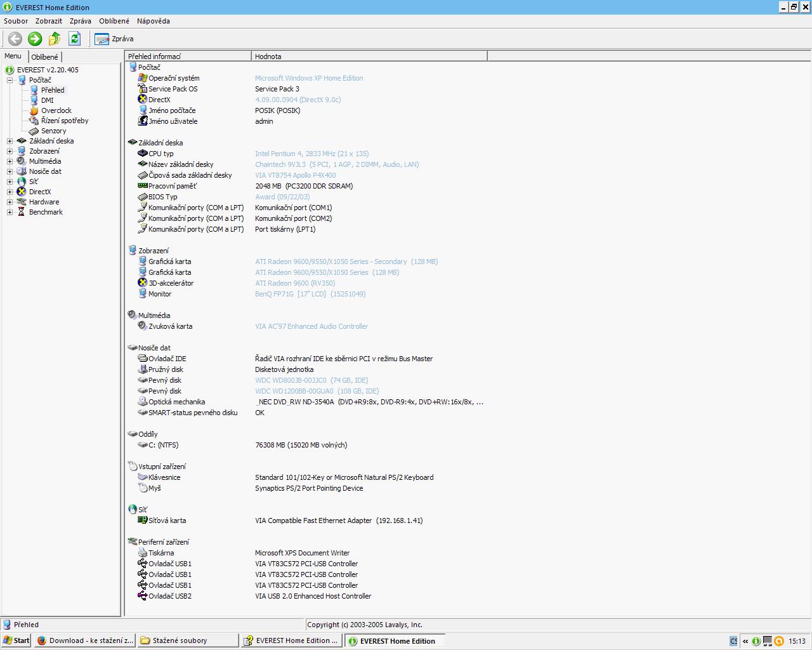Collapse the Počítač tree node
The image size is (812, 650).
[10, 80]
